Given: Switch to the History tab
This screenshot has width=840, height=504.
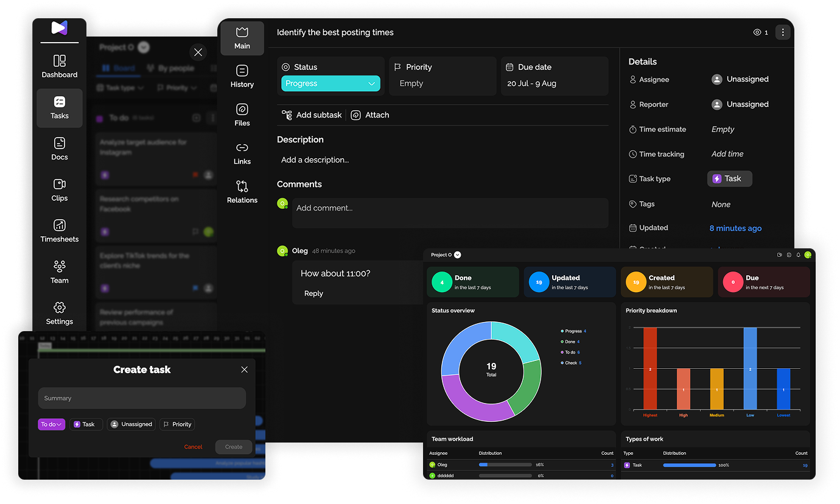Looking at the screenshot, I should point(242,77).
